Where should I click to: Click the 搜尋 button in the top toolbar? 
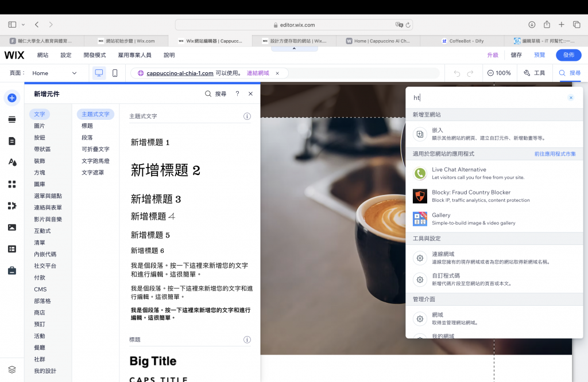coord(570,73)
